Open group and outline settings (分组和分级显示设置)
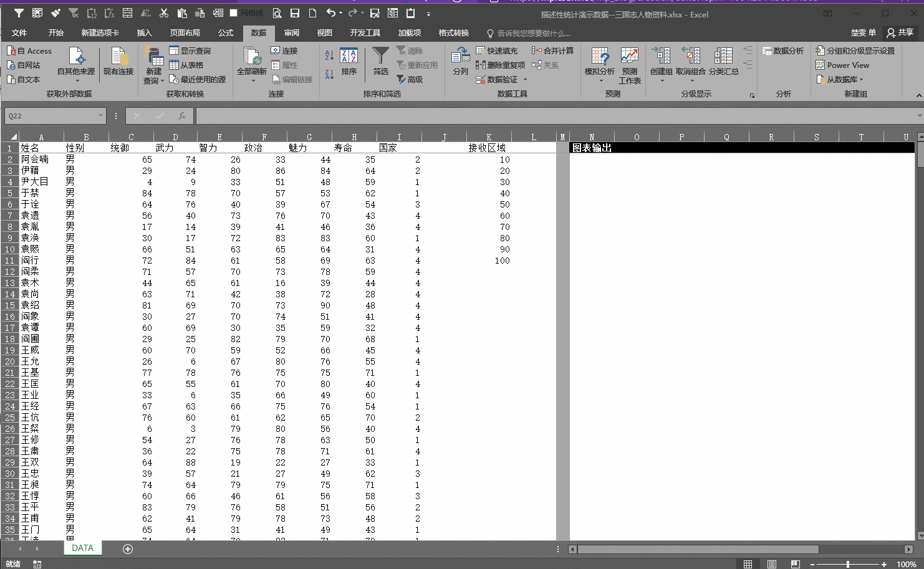This screenshot has width=924, height=569. pos(855,51)
